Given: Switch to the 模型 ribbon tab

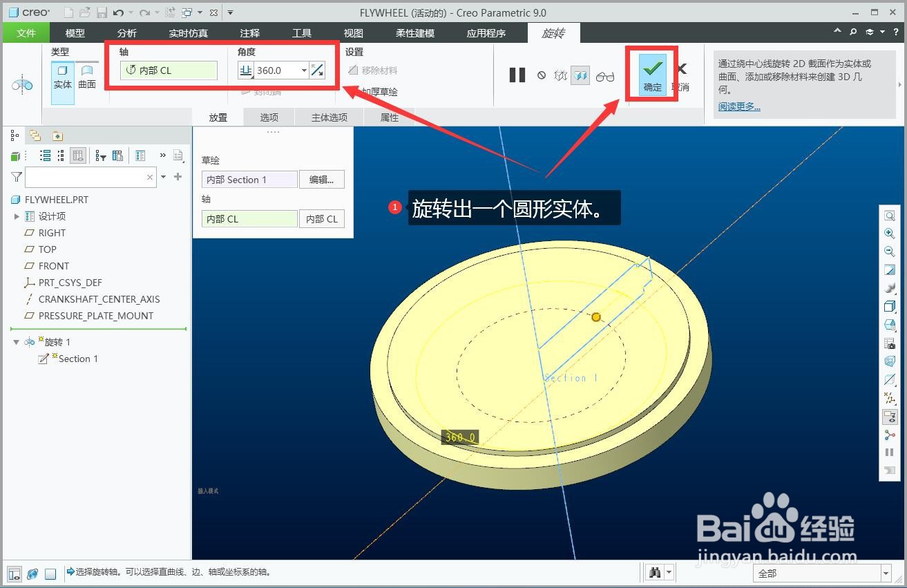Looking at the screenshot, I should [x=75, y=32].
